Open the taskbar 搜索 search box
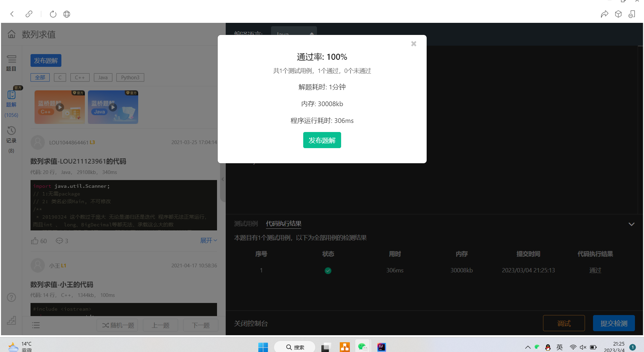 [295, 347]
